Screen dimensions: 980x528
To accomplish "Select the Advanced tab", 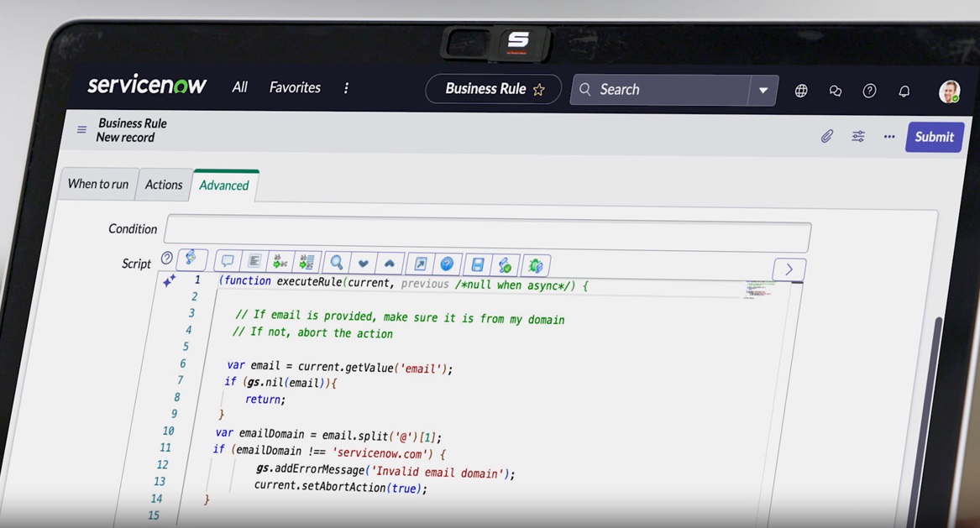I will pyautogui.click(x=223, y=185).
